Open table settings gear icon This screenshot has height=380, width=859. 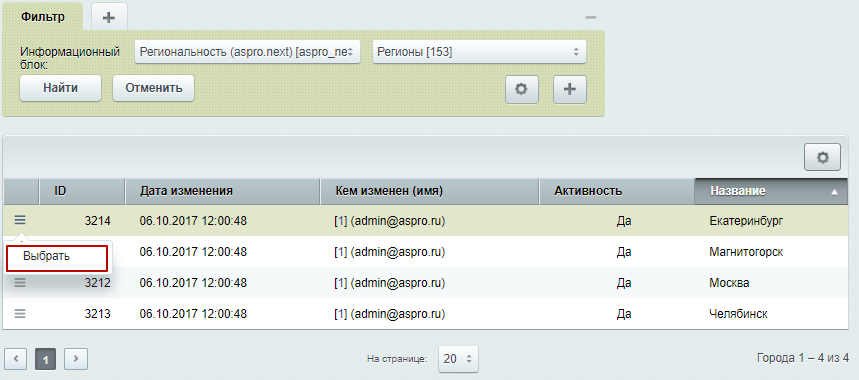point(822,158)
